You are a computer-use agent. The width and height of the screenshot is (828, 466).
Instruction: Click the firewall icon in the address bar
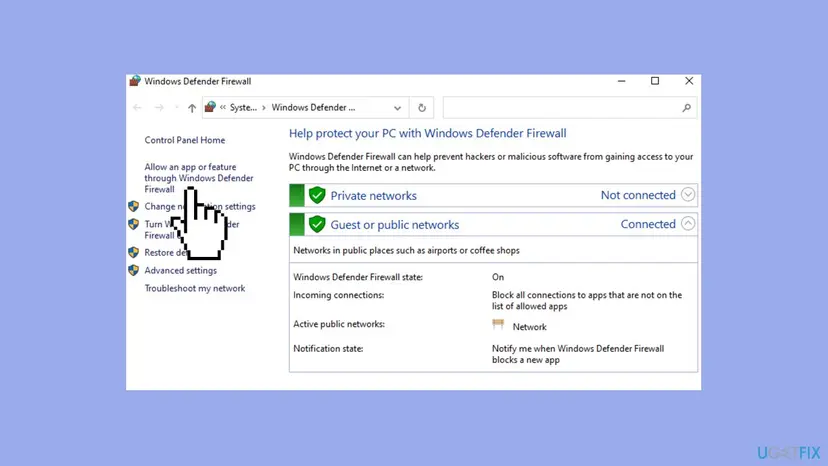pos(210,107)
